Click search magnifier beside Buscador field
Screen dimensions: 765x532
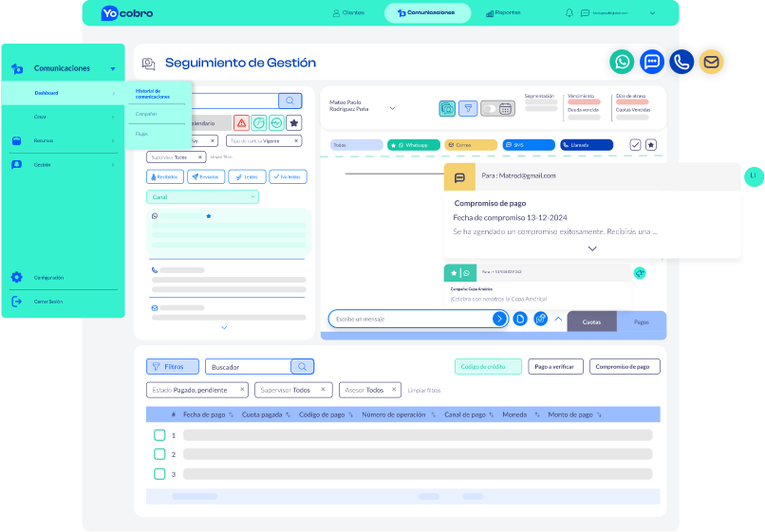click(x=303, y=367)
